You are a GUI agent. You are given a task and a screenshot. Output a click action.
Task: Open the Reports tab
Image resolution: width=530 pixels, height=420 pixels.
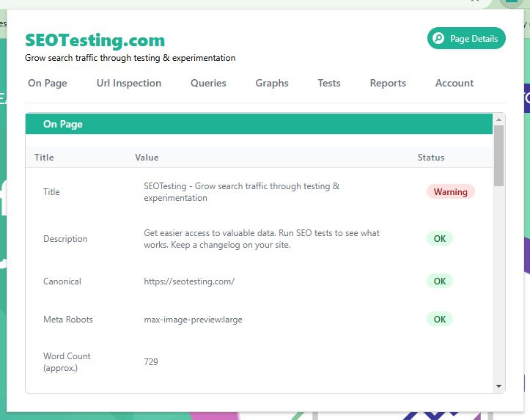(x=388, y=83)
